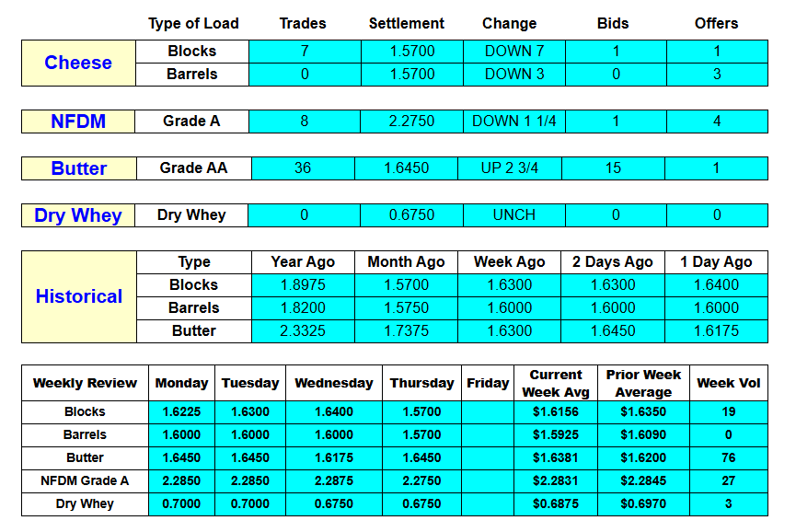Select the Blocks Current Week Avg $1.6156
The width and height of the screenshot is (796, 532).
(x=556, y=412)
